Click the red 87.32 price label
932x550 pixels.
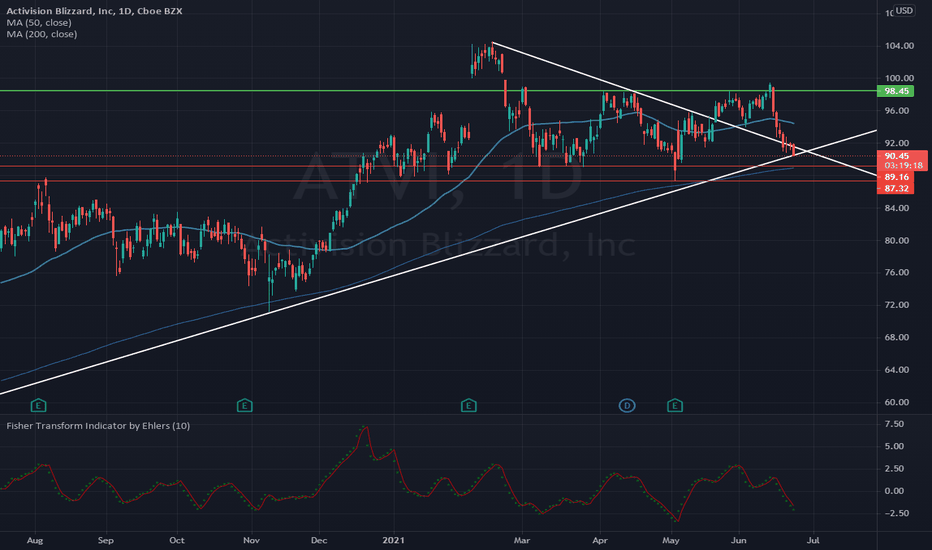click(896, 188)
